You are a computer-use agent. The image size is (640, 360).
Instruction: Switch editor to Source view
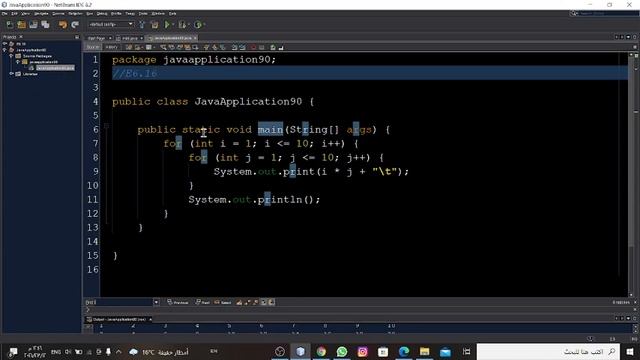pos(93,47)
